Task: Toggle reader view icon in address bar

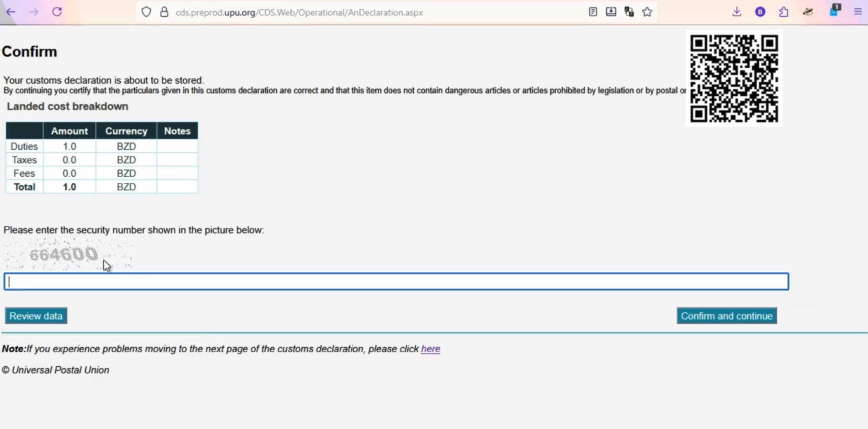Action: 593,12
